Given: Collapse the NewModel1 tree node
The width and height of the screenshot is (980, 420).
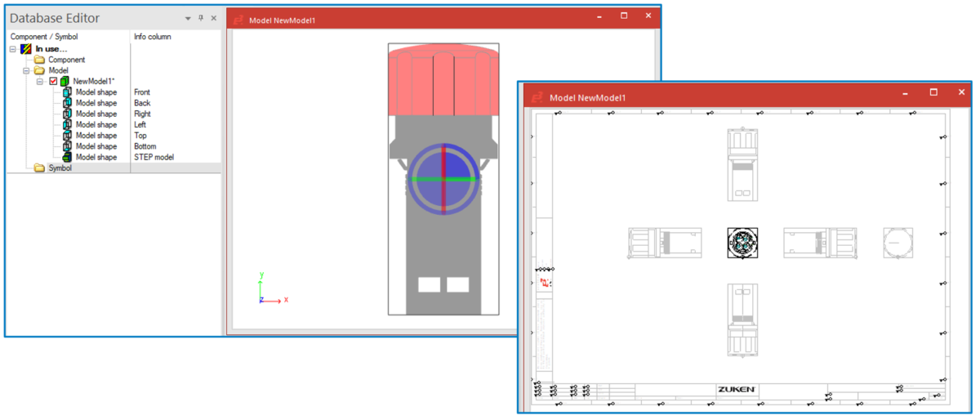Looking at the screenshot, I should point(40,82).
